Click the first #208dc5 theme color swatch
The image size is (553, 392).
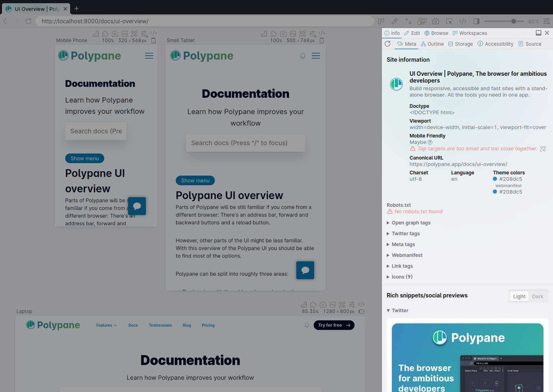click(495, 179)
